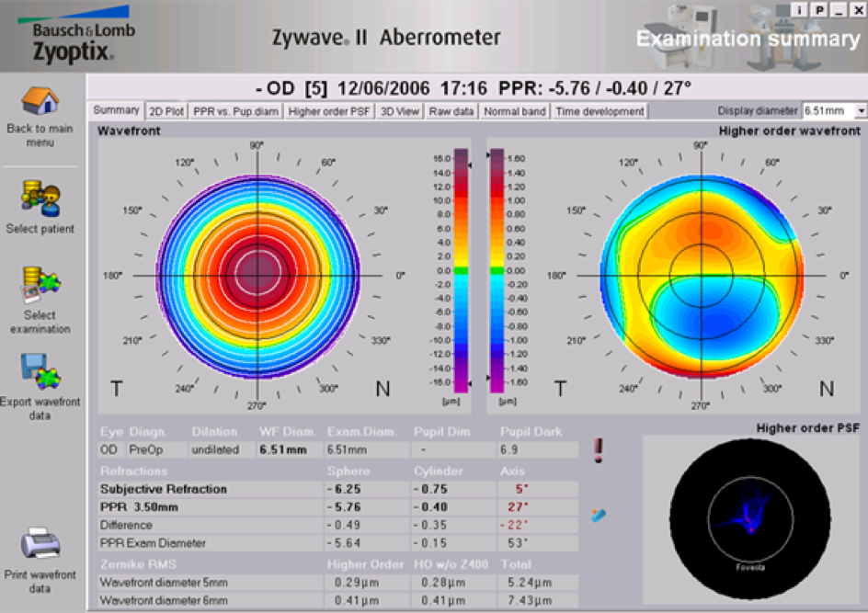Click PPR Exam Diameter cylinder value -0.15
Image resolution: width=868 pixels, height=613 pixels.
pos(430,543)
